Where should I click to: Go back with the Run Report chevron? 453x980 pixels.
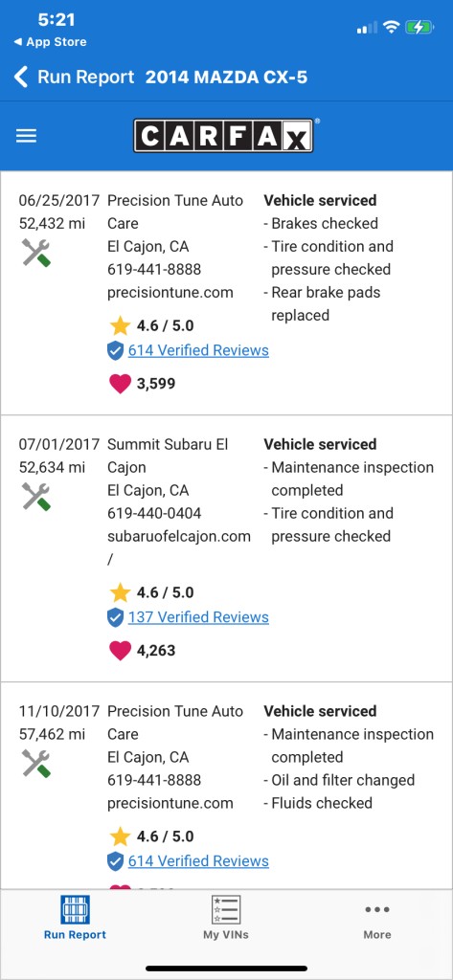click(x=21, y=78)
